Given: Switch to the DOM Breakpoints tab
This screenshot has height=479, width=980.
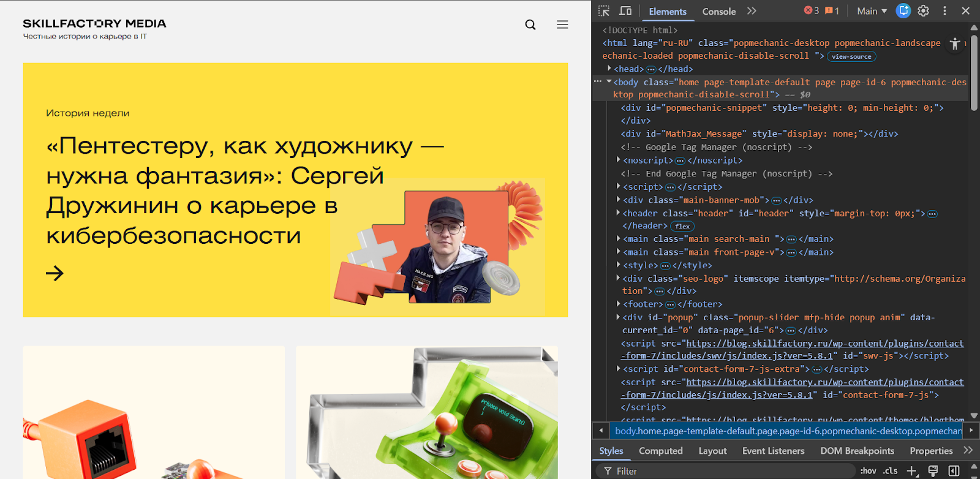Looking at the screenshot, I should coord(857,451).
